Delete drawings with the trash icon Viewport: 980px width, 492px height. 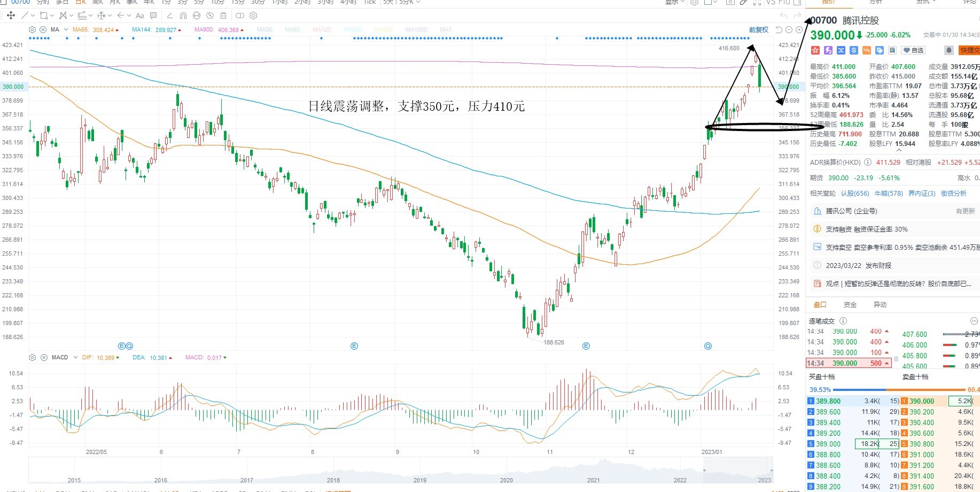pos(223,16)
